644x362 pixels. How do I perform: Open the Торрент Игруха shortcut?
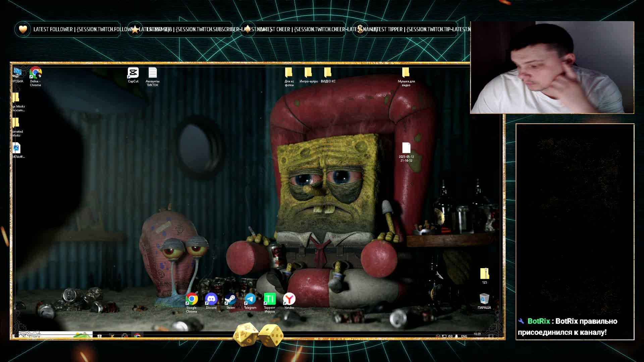(270, 303)
